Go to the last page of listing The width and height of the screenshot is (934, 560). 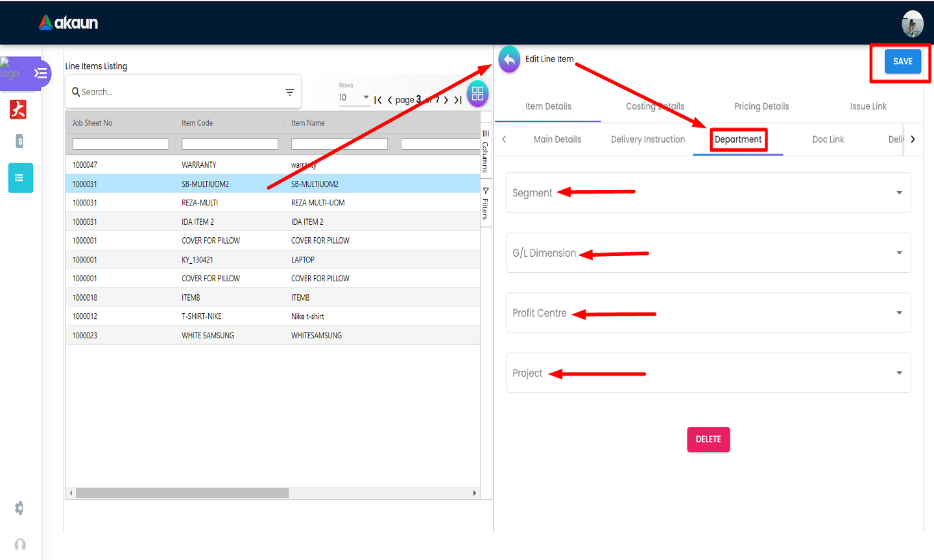coord(458,100)
